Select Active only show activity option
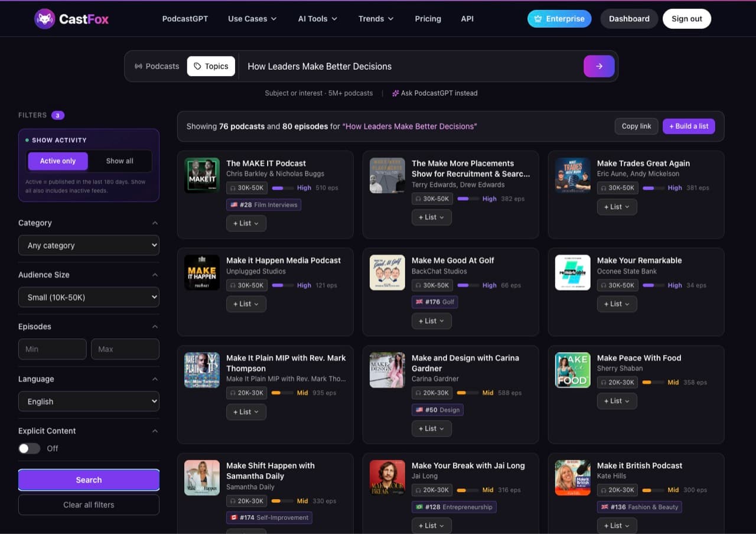This screenshot has height=534, width=756. [58, 161]
